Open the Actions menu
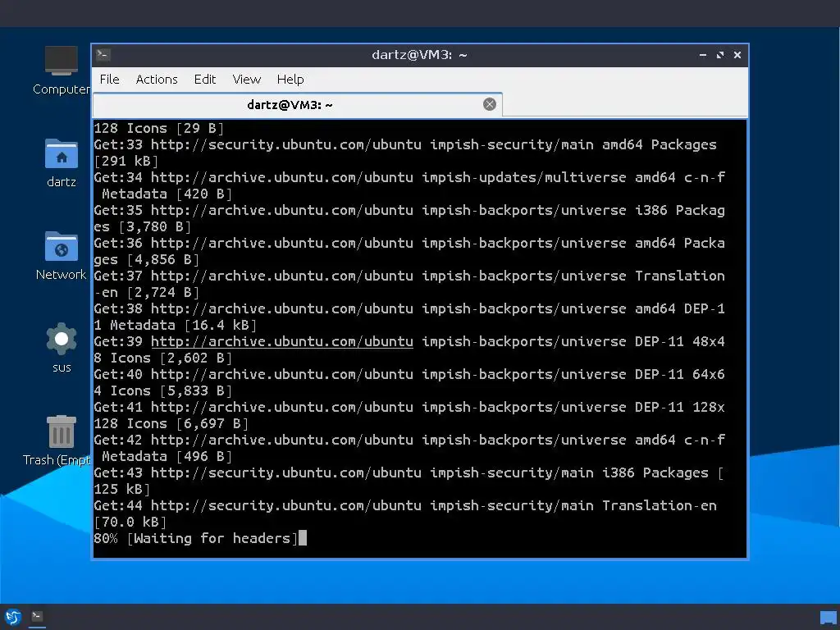840x630 pixels. pyautogui.click(x=157, y=80)
